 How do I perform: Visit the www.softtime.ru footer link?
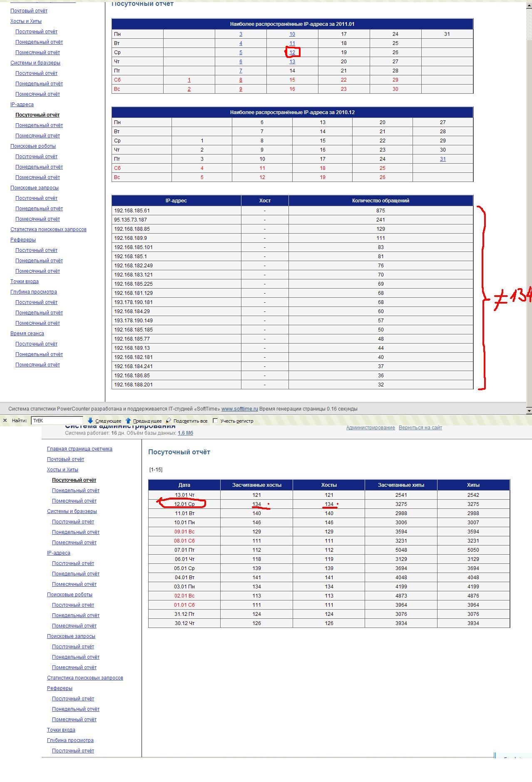pos(239,409)
